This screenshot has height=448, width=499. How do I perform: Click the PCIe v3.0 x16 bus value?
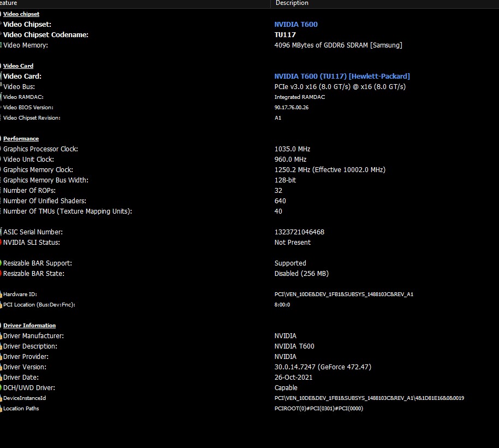pyautogui.click(x=340, y=87)
